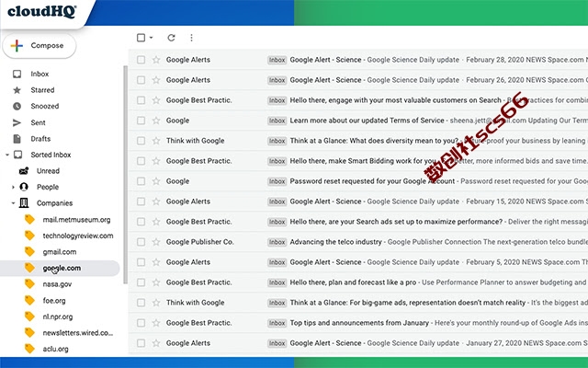Check the February 26 Google Alerts email
Image resolution: width=588 pixels, height=368 pixels.
[x=141, y=80]
